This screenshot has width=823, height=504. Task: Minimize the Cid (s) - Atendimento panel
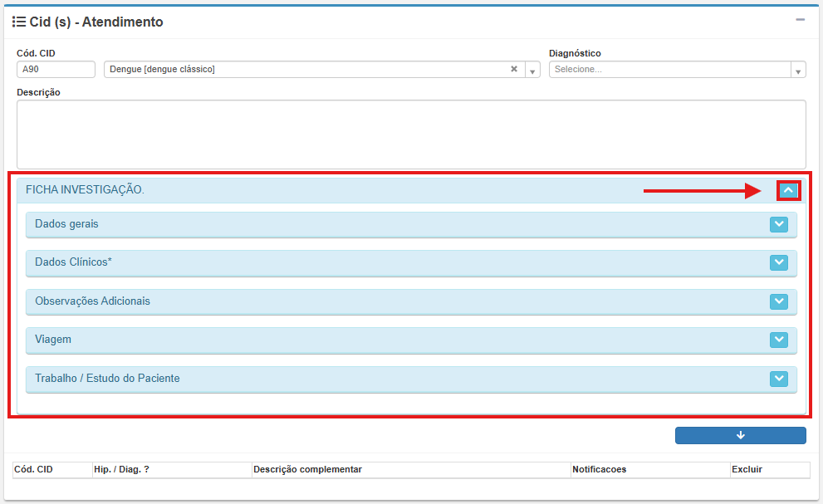pos(800,20)
